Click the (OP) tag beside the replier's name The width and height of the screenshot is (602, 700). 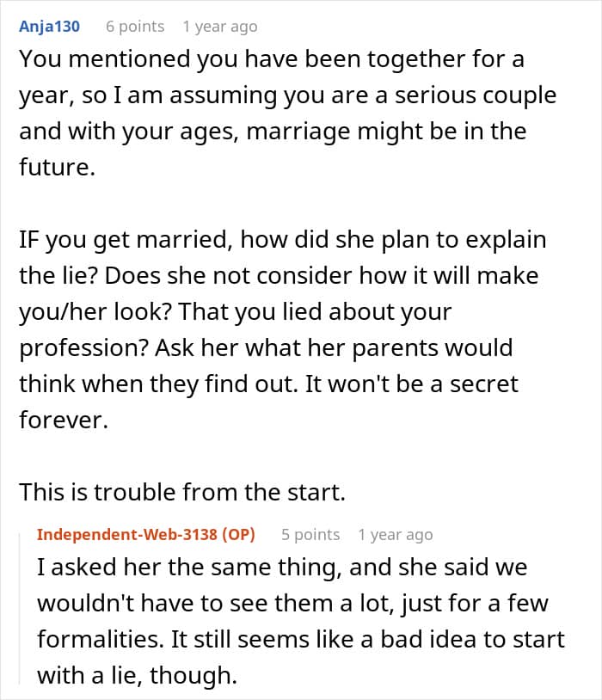238,534
